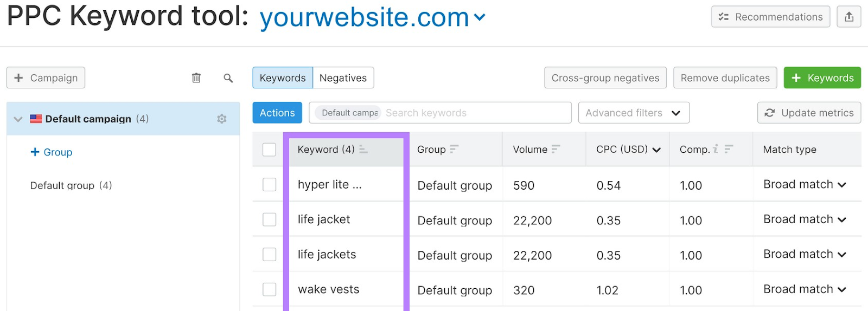Click the 'life jackets' keyword cell

pyautogui.click(x=327, y=255)
